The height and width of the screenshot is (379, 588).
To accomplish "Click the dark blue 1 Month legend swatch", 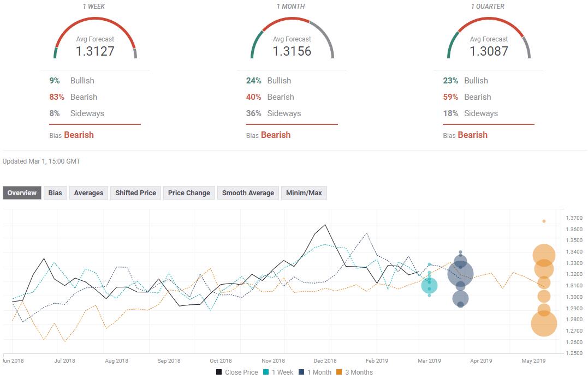I will click(301, 372).
